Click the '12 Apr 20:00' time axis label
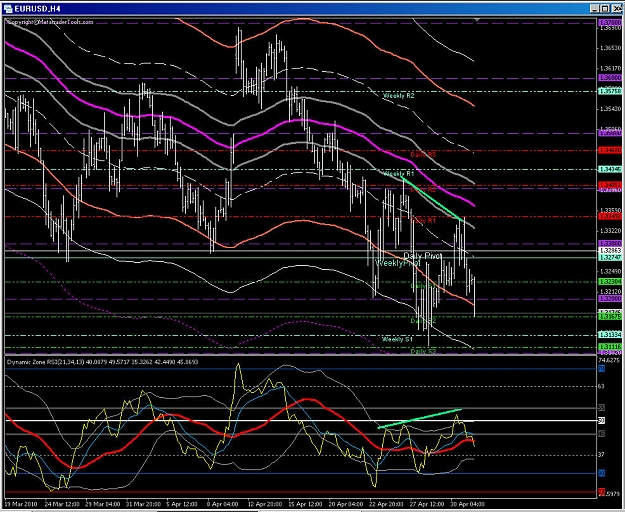 click(263, 504)
